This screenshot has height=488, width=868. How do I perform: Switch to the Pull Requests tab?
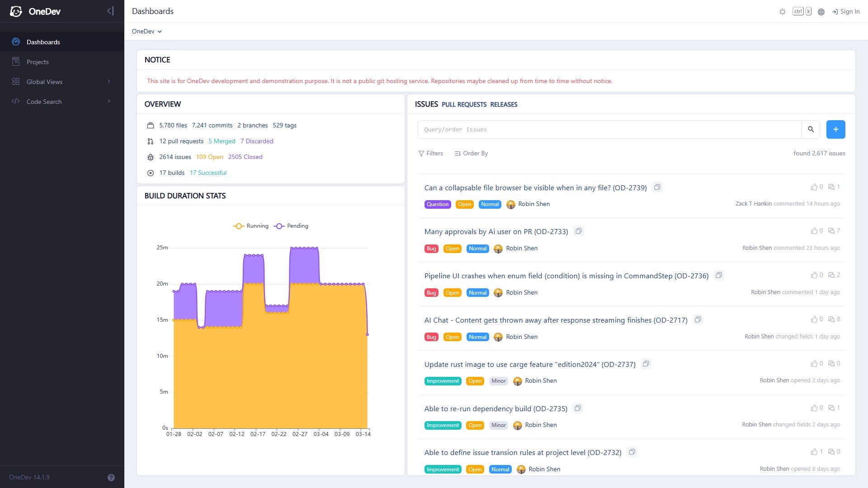(464, 104)
